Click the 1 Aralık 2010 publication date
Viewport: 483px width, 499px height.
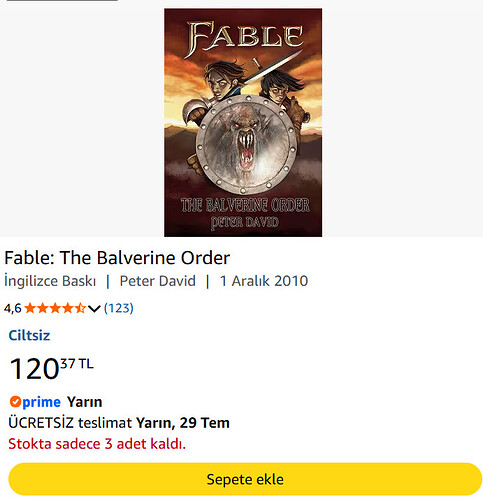click(264, 281)
